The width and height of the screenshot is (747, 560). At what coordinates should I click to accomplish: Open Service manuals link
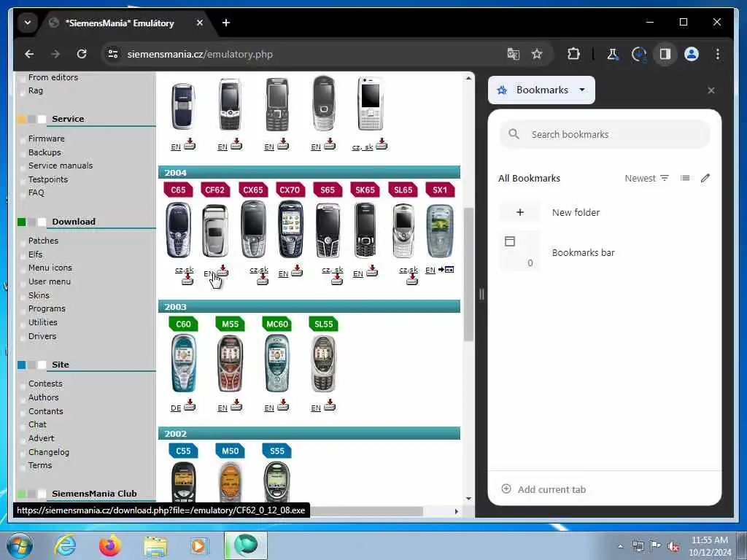(61, 166)
